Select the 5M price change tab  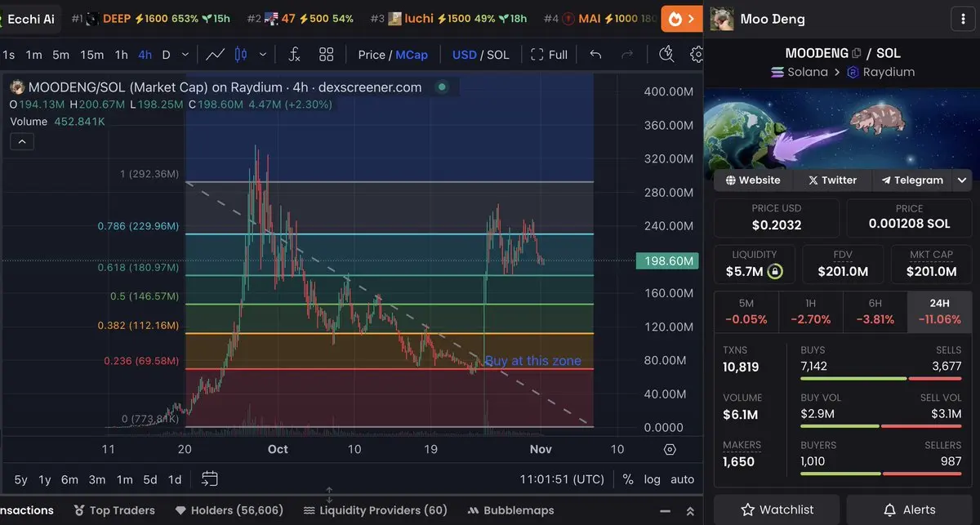tap(746, 311)
